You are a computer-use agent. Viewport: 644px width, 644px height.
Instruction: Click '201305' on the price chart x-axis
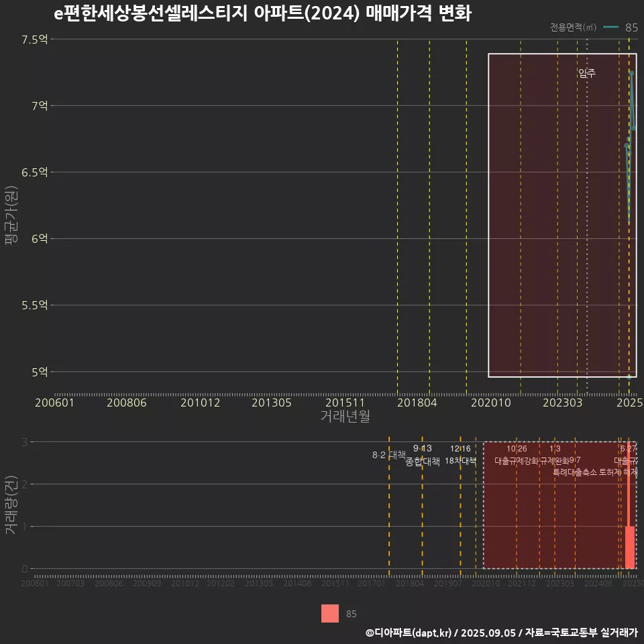point(272,402)
